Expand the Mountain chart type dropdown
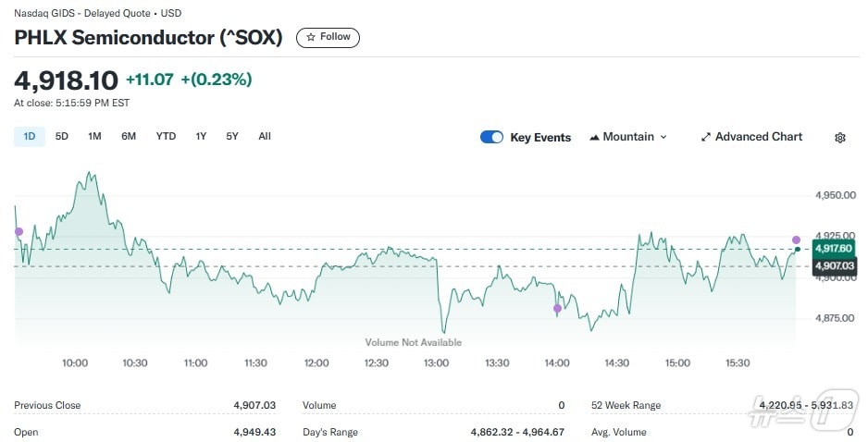Viewport: 868px width, 442px height. click(627, 137)
